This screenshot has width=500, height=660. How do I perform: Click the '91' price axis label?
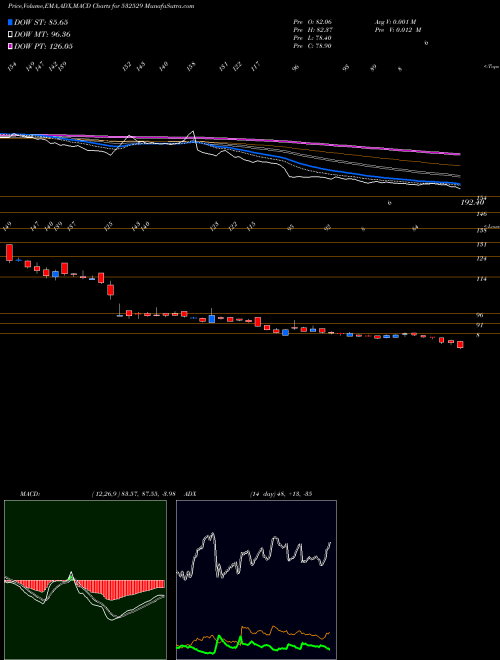(x=482, y=325)
